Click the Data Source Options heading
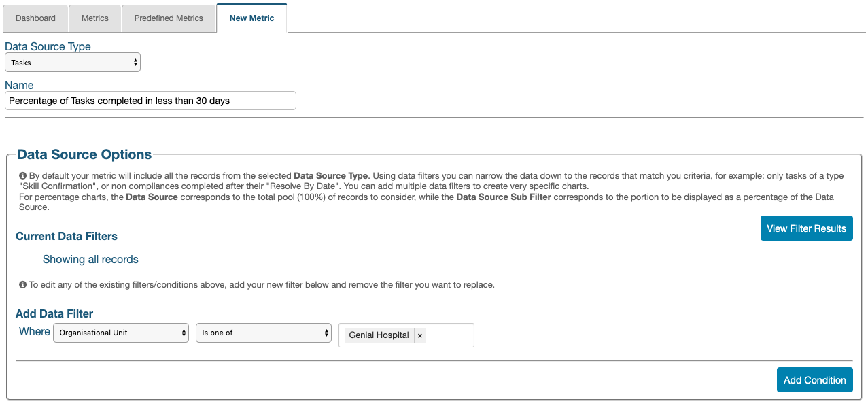The width and height of the screenshot is (868, 408). click(84, 154)
